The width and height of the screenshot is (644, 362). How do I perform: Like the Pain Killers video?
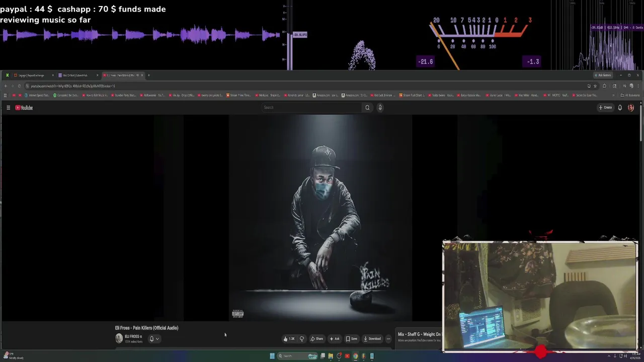[x=289, y=338]
